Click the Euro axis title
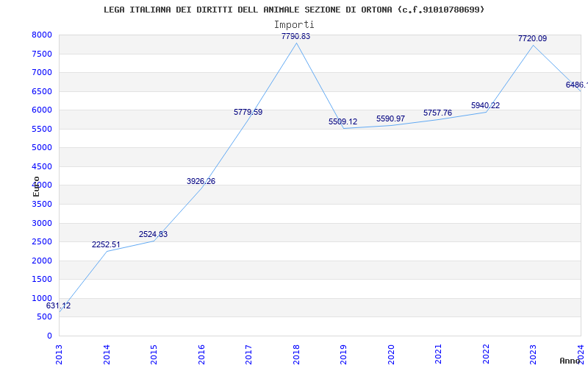 [36, 186]
